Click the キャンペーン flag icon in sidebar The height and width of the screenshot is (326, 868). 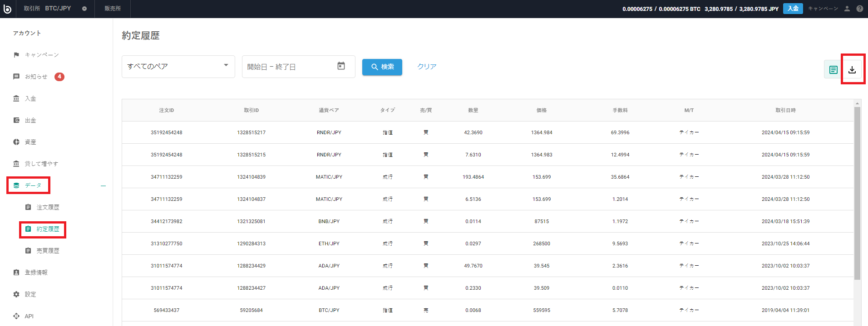(16, 55)
